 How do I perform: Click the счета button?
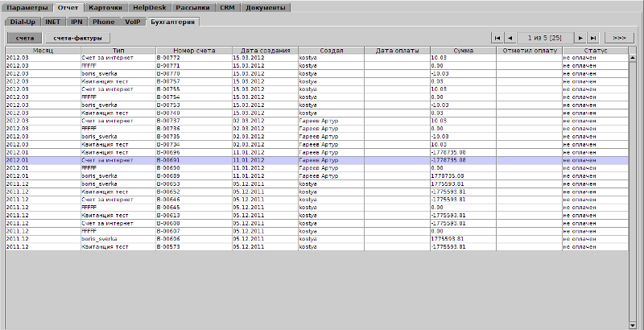25,38
